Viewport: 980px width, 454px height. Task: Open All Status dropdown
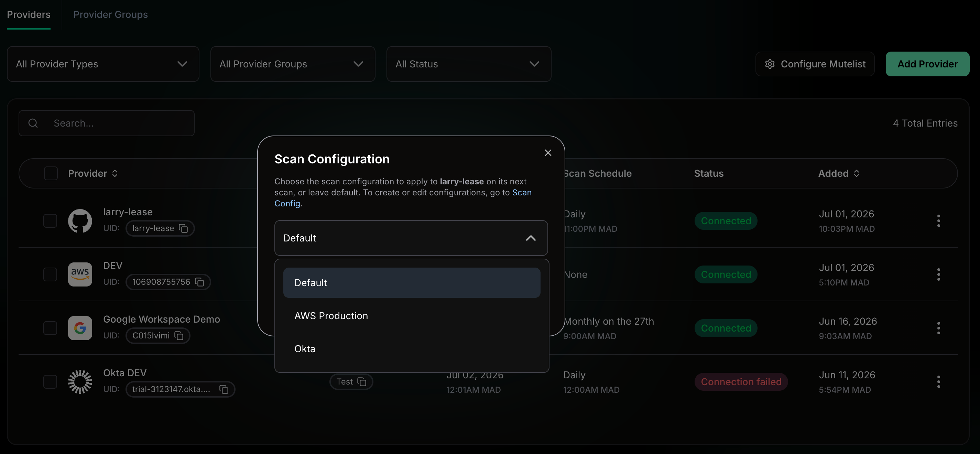click(x=469, y=64)
